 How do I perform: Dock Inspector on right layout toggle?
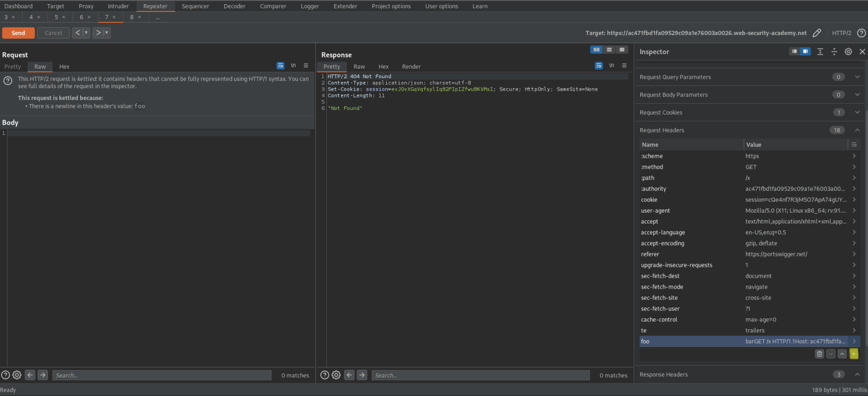(805, 52)
